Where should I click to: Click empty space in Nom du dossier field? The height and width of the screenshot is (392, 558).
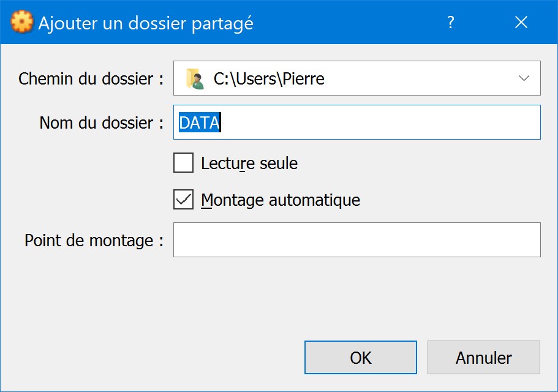pos(381,123)
